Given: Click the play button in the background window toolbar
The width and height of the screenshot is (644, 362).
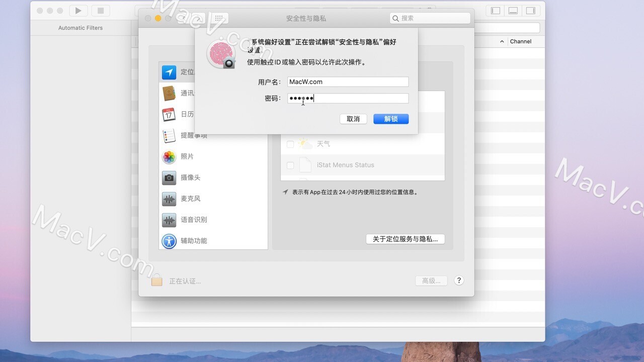Looking at the screenshot, I should tap(78, 11).
